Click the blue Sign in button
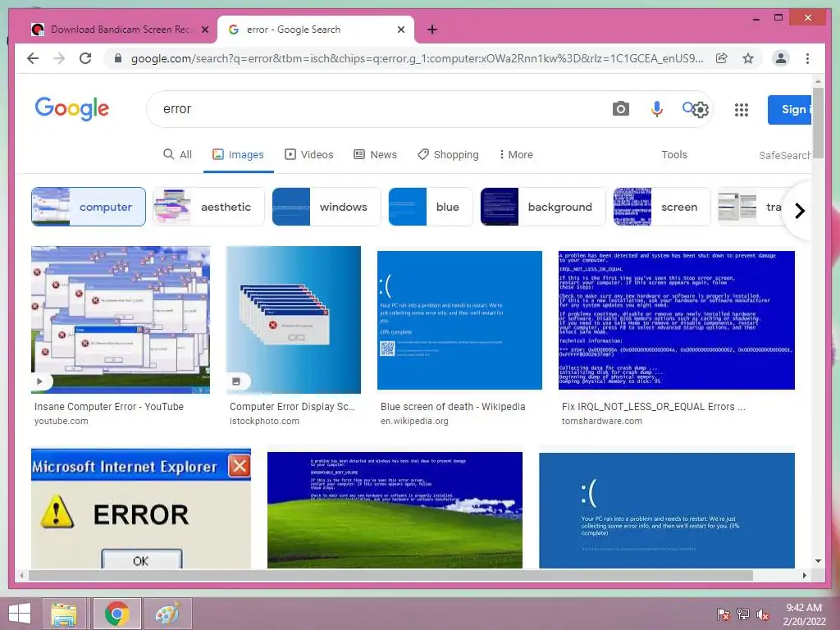 789,109
